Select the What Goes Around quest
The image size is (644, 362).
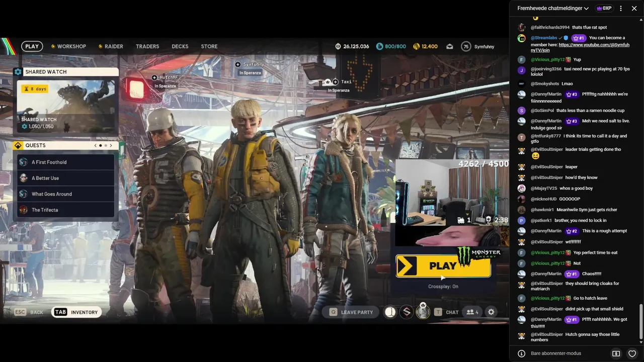(x=66, y=194)
